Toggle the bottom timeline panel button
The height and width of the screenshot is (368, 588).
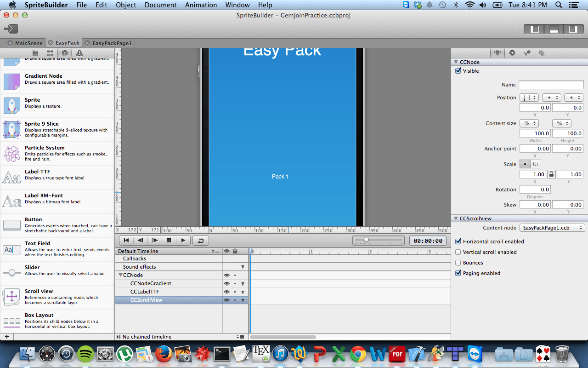tap(554, 29)
